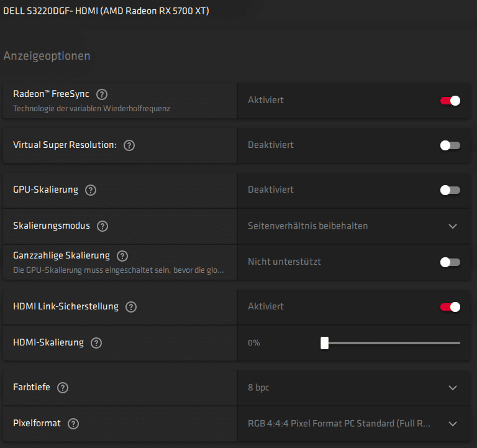Turn on the GPU-Skalierung toggle
The width and height of the screenshot is (477, 448).
tap(450, 190)
